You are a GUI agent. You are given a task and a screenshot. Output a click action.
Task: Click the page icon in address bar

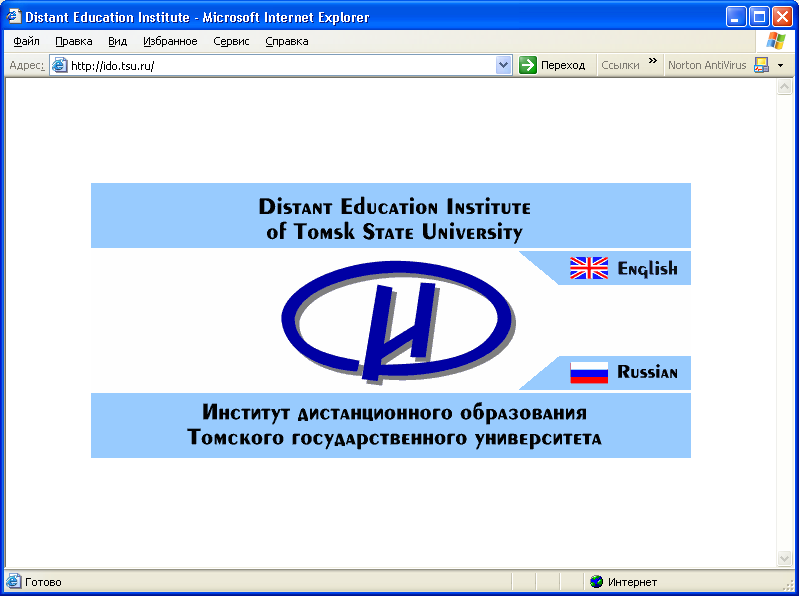tap(60, 65)
